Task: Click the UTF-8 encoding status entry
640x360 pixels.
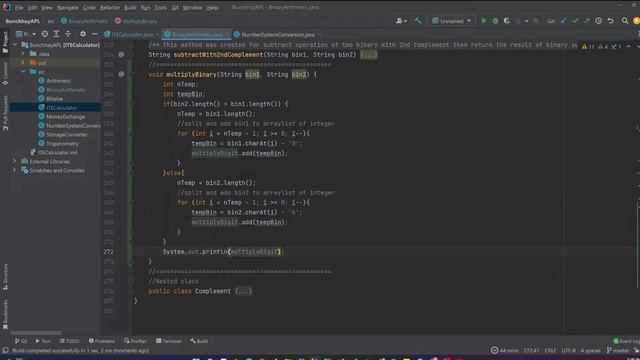Action: coord(568,350)
